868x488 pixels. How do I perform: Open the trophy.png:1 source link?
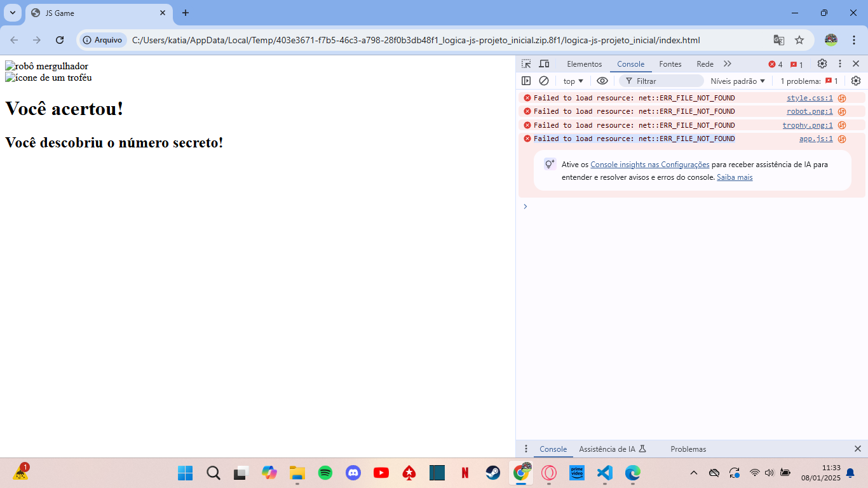tap(808, 125)
